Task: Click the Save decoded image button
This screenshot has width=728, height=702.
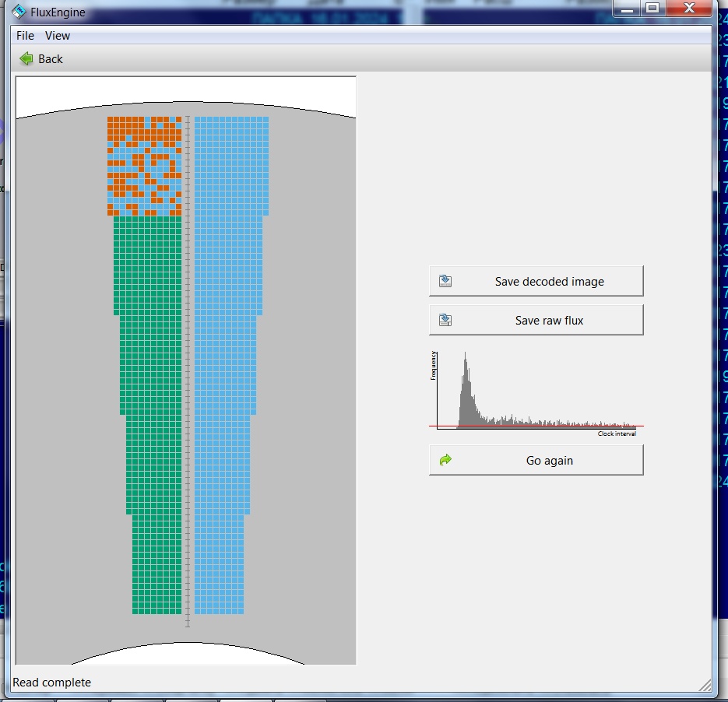Action: coord(536,281)
